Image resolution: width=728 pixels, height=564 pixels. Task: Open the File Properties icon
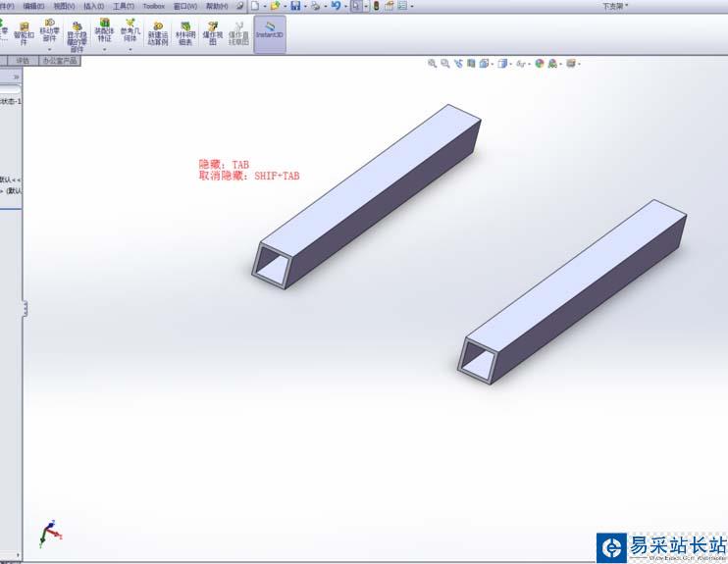(x=390, y=6)
